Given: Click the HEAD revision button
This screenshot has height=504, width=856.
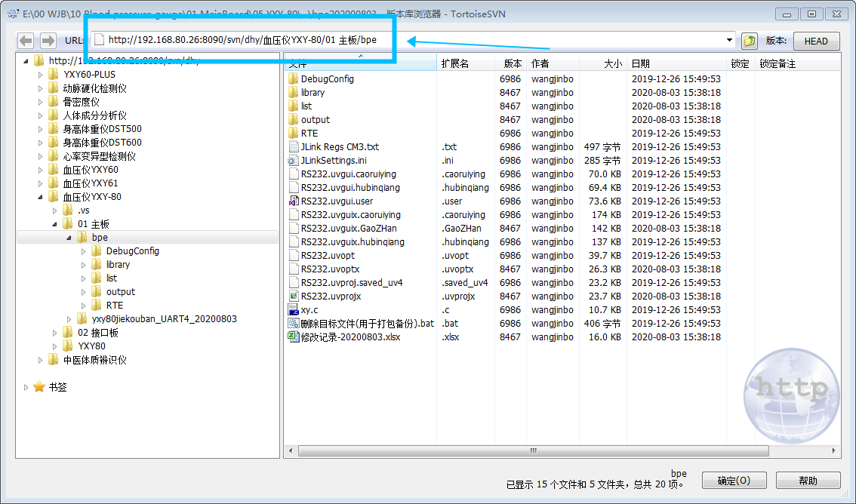Looking at the screenshot, I should 816,41.
